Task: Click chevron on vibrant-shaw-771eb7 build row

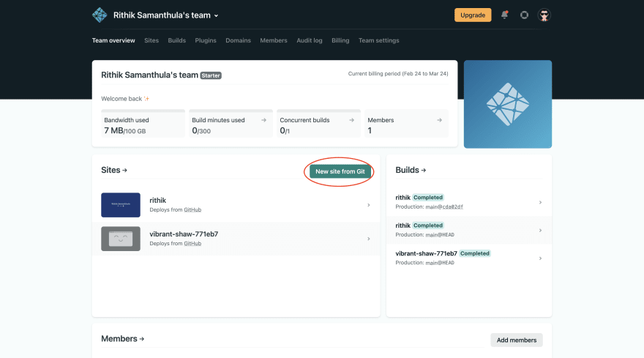Action: [541, 258]
